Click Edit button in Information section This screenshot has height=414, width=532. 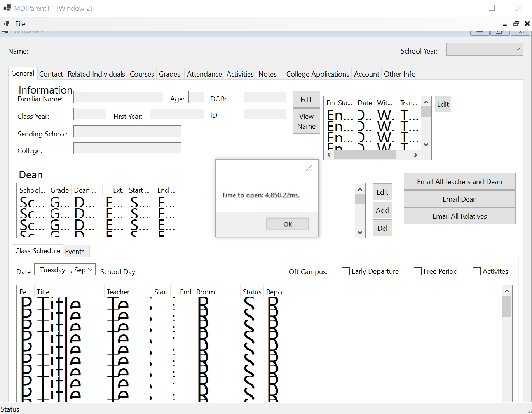click(x=306, y=99)
